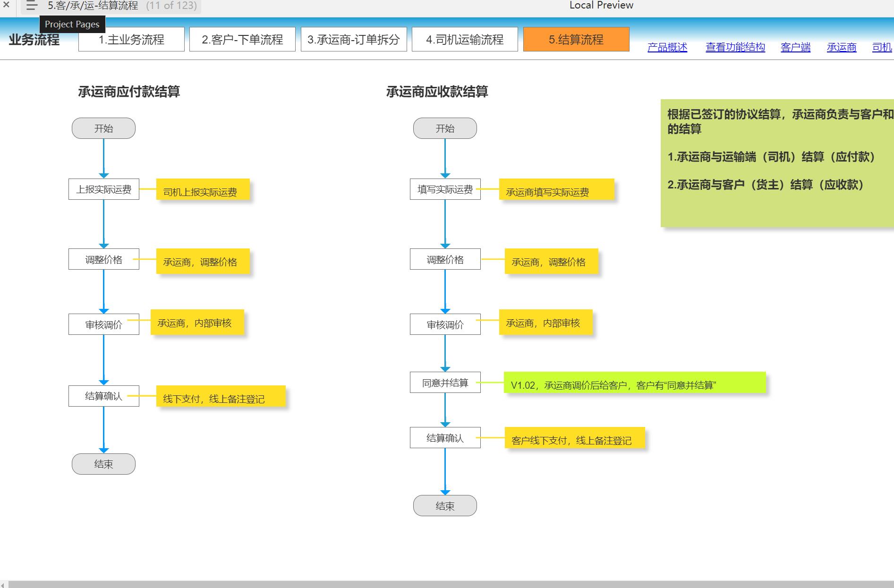Click the 填写实际运费 flow box
The width and height of the screenshot is (894, 588).
tap(445, 189)
